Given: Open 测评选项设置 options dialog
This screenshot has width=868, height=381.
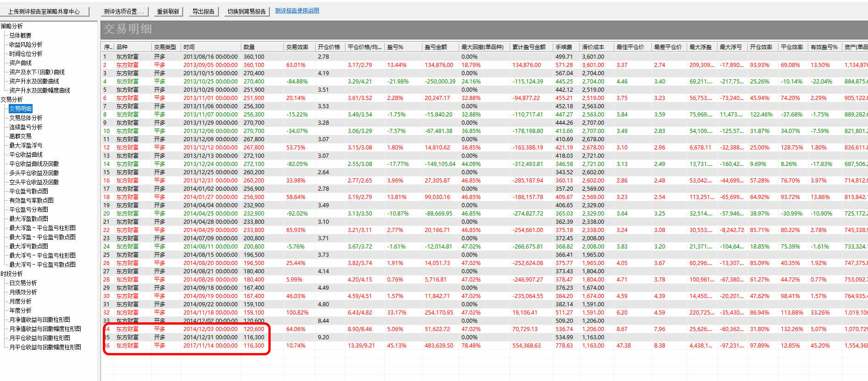Looking at the screenshot, I should tap(123, 11).
